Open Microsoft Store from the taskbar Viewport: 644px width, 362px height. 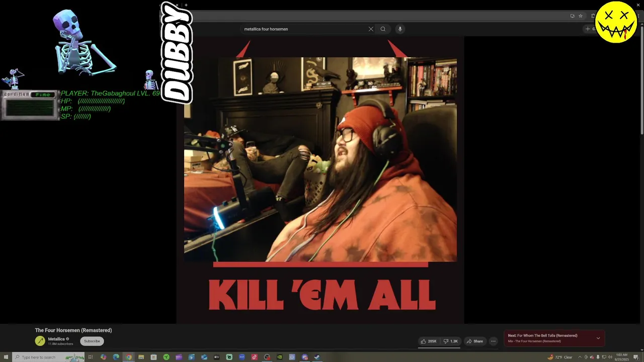pos(153,357)
